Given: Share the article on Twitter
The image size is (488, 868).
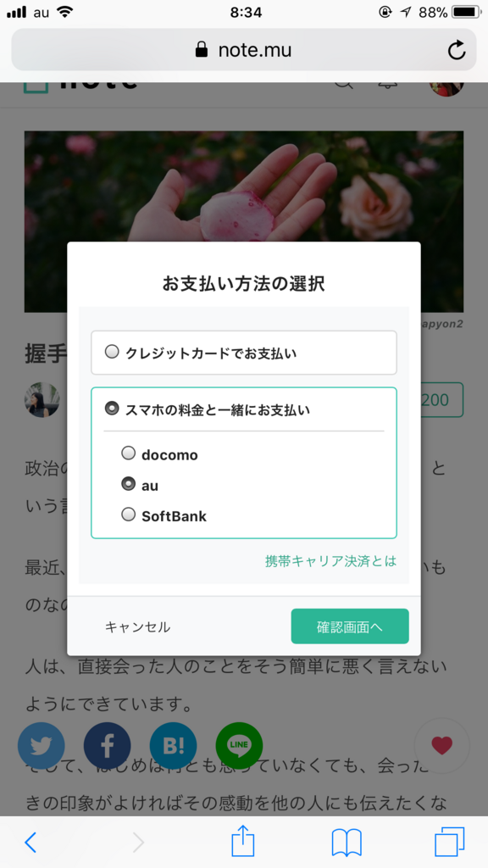Looking at the screenshot, I should click(x=41, y=746).
